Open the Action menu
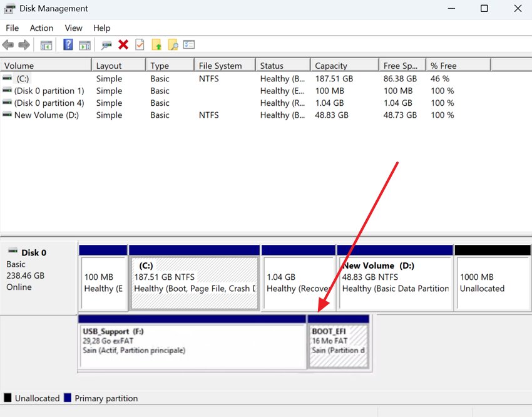This screenshot has width=532, height=417. (41, 28)
